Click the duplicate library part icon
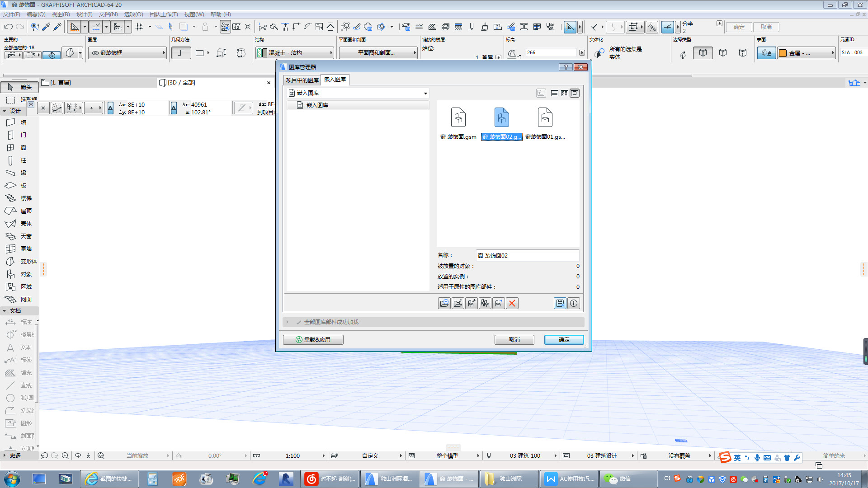 (x=485, y=303)
